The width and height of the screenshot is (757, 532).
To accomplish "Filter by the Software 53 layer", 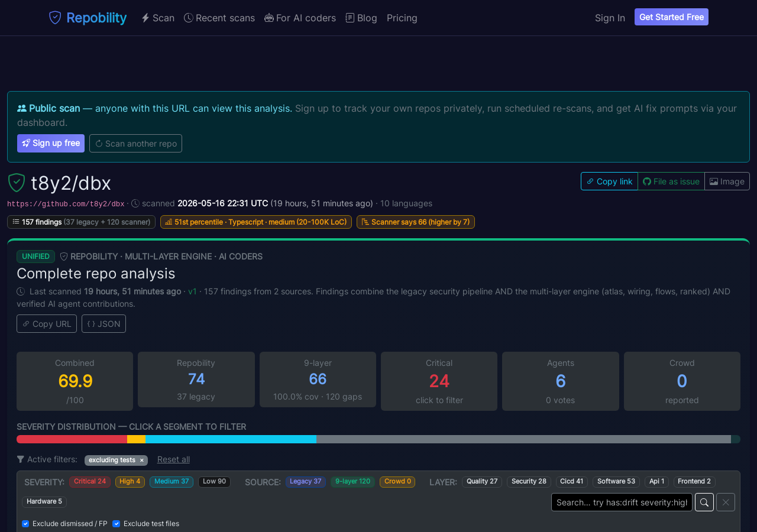I will (x=616, y=482).
